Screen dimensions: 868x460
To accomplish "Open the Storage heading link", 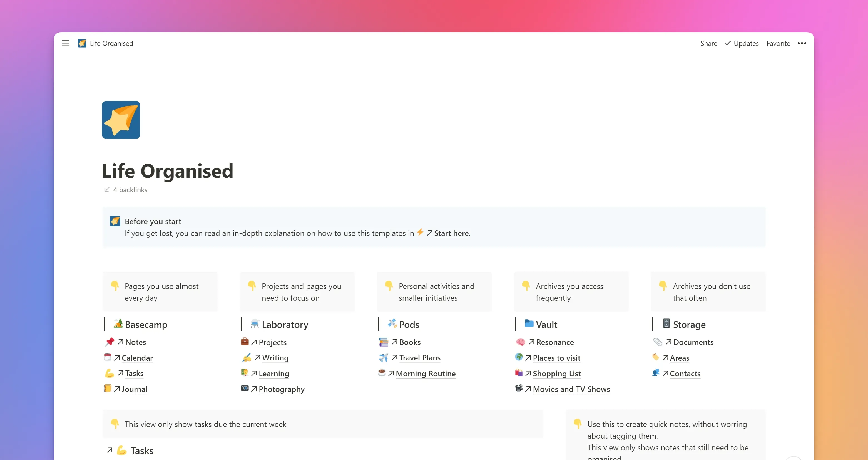I will [x=689, y=325].
